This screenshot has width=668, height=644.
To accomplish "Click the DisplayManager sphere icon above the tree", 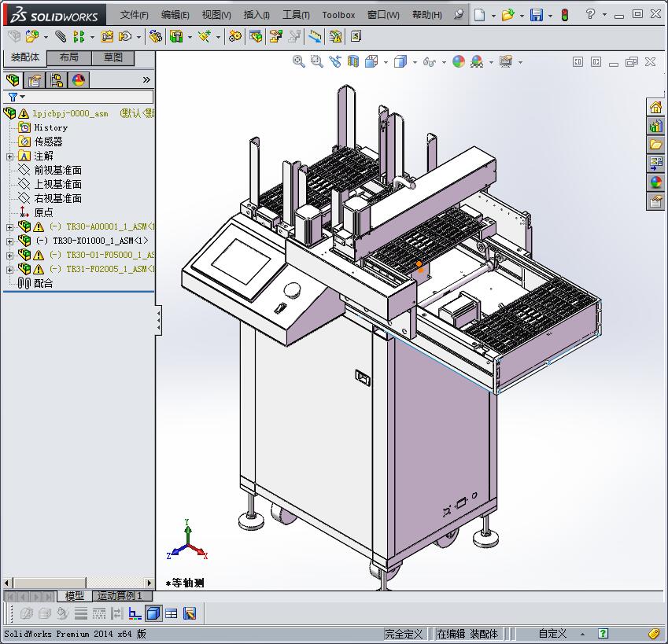I will [77, 79].
